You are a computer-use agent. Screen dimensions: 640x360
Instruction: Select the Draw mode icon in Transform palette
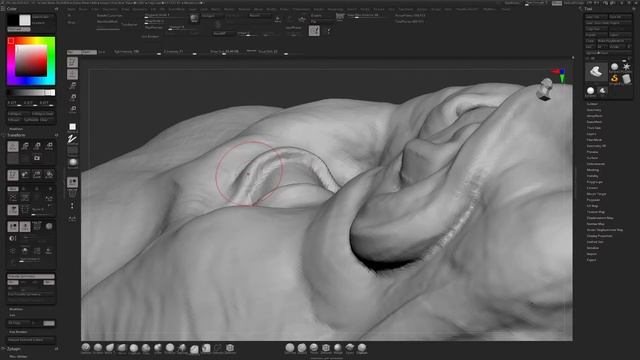click(13, 146)
